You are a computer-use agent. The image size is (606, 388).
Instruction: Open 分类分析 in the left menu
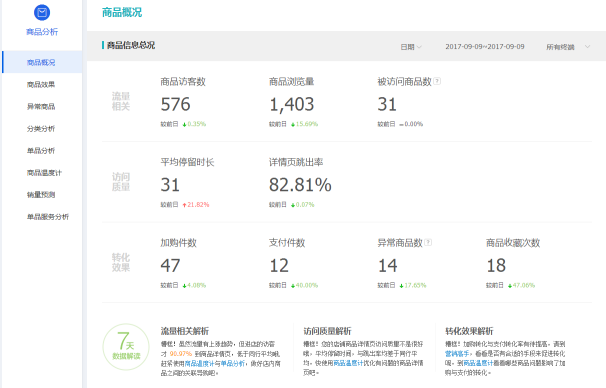(x=41, y=128)
